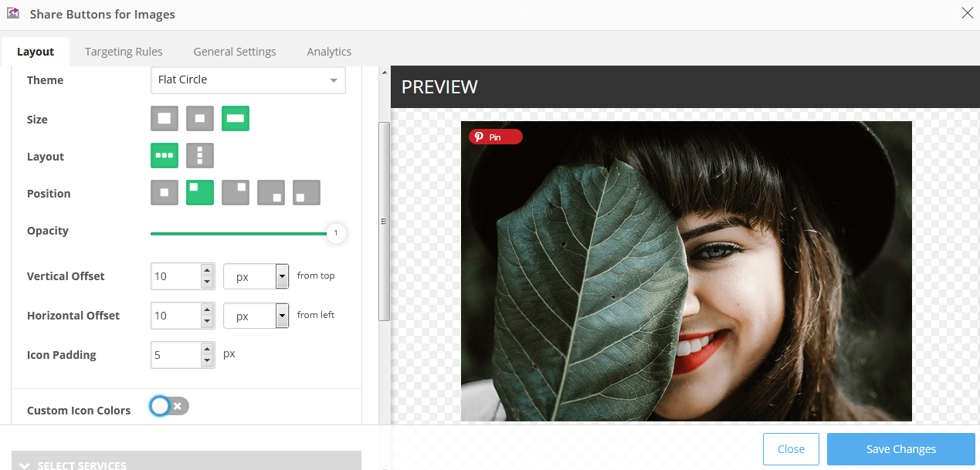The width and height of the screenshot is (980, 470).
Task: Select the large wide size icon option
Action: coord(236,119)
